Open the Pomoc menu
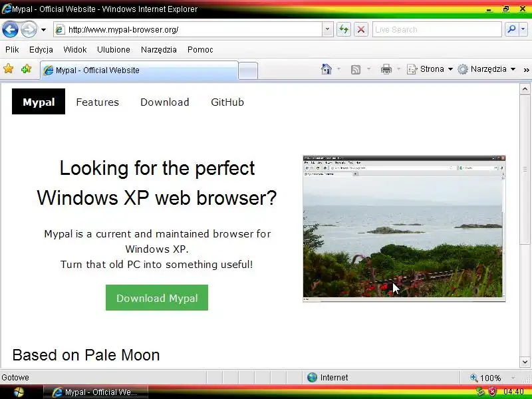532x399 pixels. pos(200,49)
